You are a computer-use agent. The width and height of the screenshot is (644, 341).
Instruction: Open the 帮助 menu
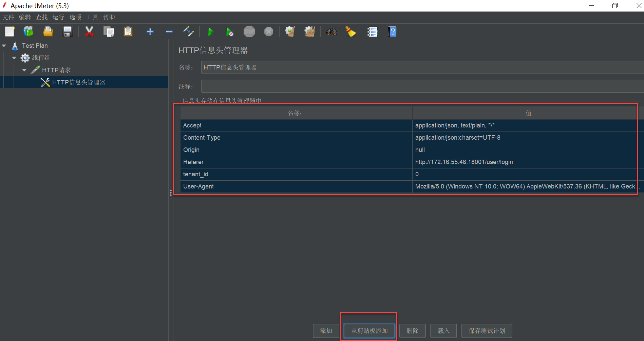[x=109, y=17]
